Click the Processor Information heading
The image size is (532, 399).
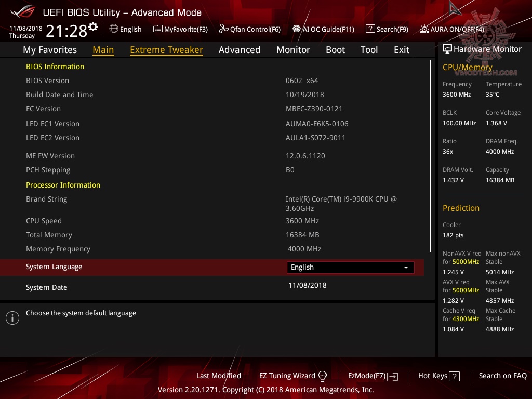click(x=63, y=185)
